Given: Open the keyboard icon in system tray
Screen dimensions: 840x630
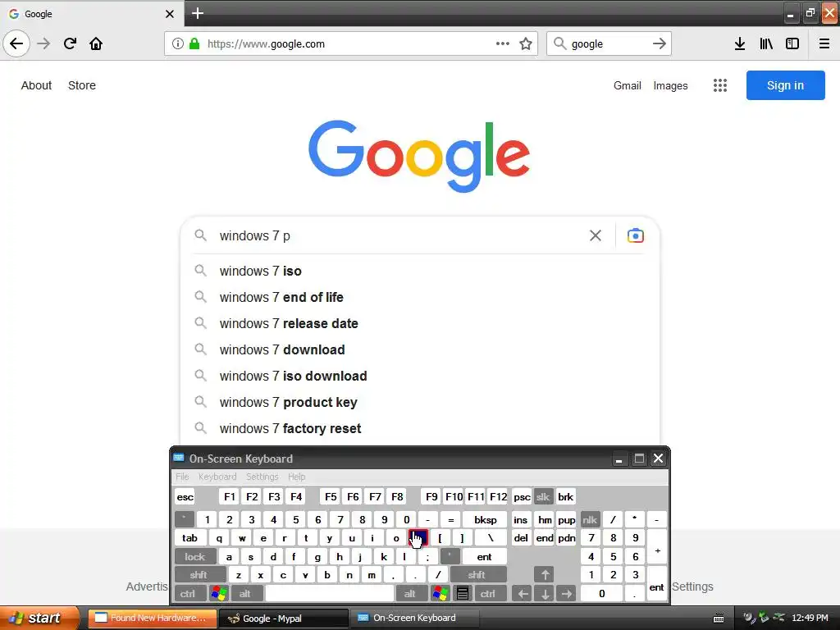Looking at the screenshot, I should click(x=719, y=619).
